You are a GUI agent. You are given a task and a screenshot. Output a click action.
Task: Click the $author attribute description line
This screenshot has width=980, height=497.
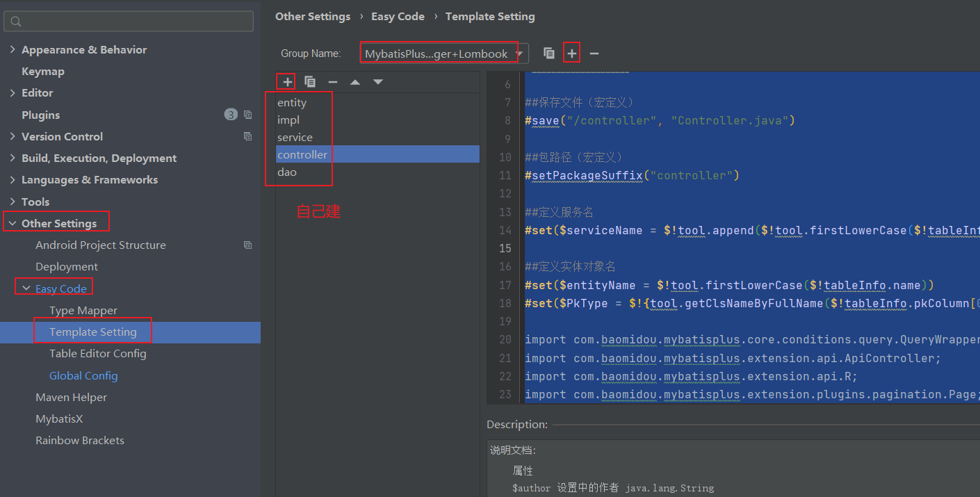tap(613, 488)
